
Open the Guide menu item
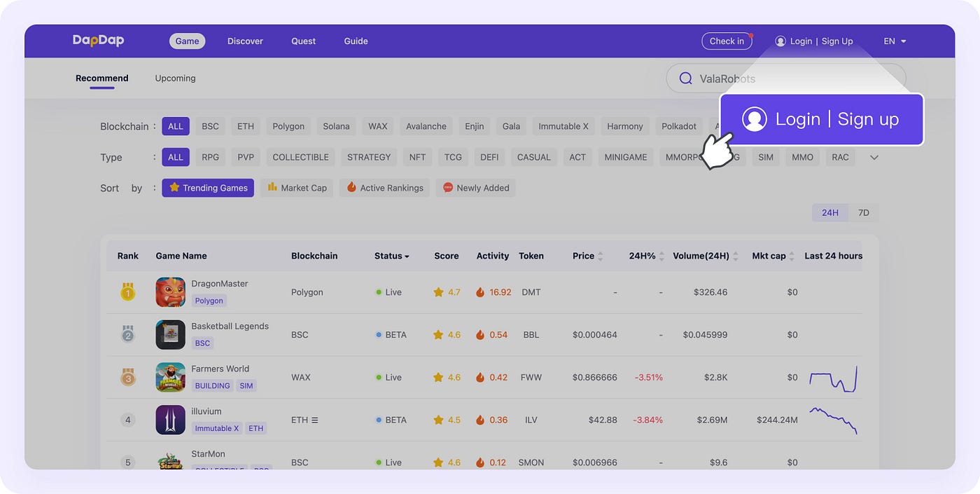356,41
